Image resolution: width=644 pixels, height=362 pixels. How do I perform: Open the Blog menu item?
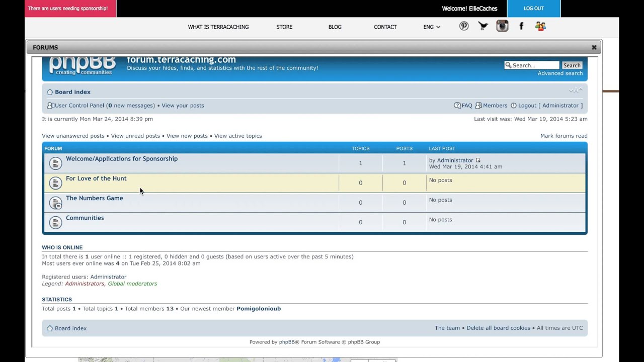(x=335, y=27)
